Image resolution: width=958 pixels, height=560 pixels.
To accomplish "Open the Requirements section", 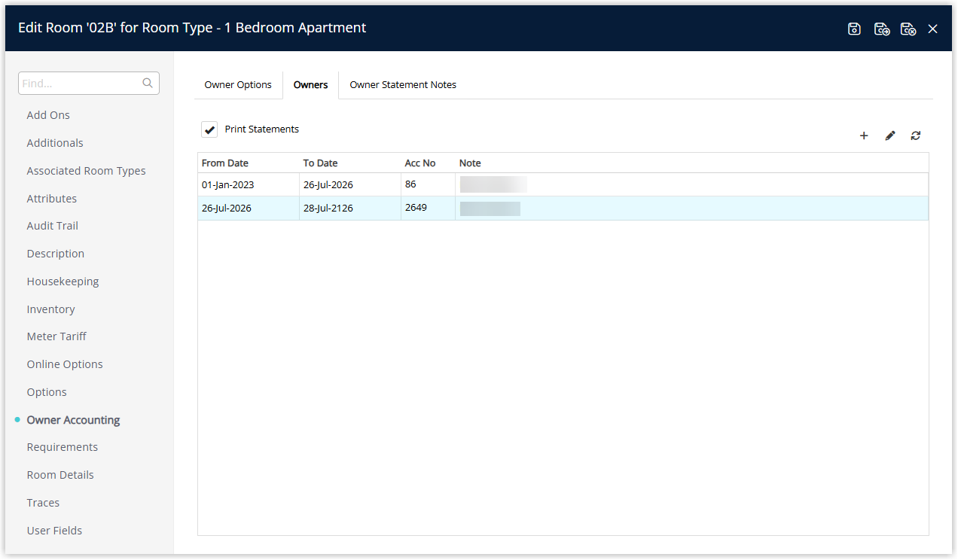I will click(x=63, y=447).
